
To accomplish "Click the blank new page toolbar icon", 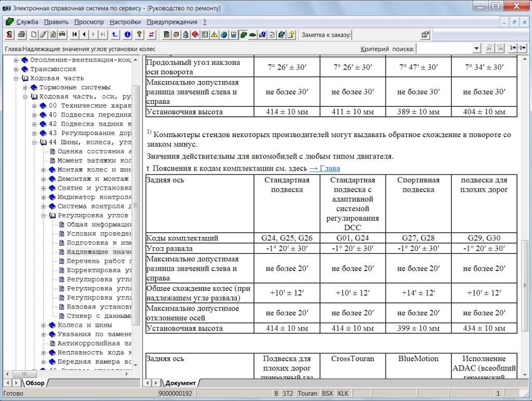I will pyautogui.click(x=34, y=35).
